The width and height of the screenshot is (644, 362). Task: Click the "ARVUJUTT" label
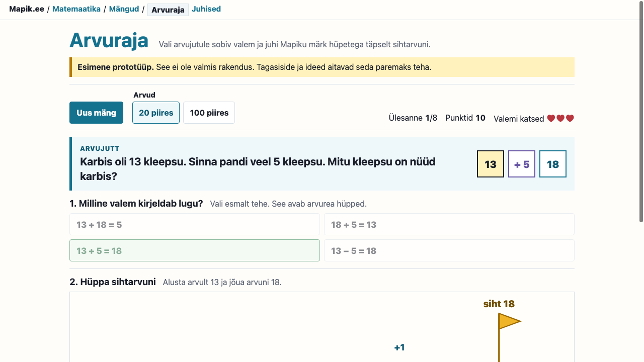point(100,148)
